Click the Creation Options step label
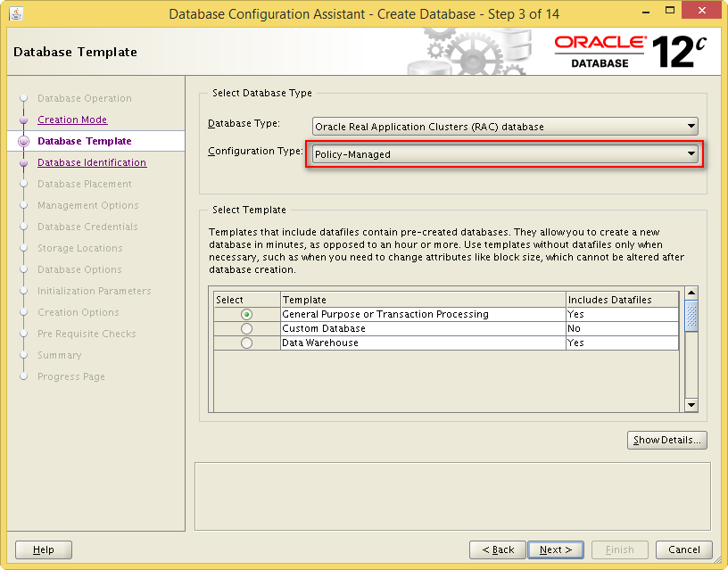The image size is (728, 570). (x=79, y=312)
